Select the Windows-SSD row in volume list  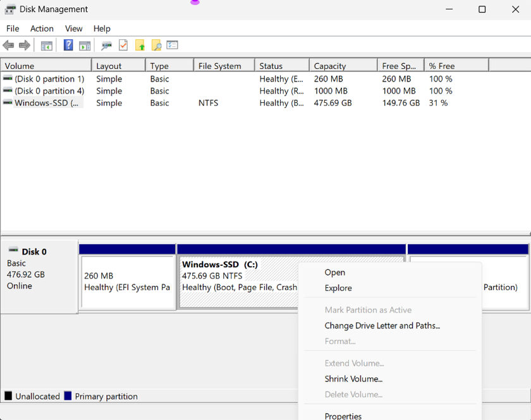(x=43, y=103)
